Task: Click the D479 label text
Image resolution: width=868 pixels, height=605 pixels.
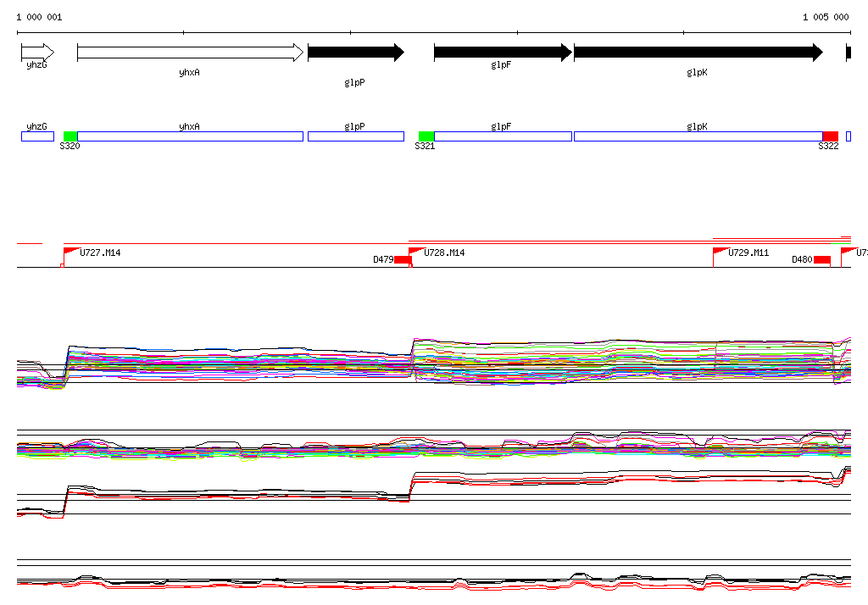Action: [x=383, y=259]
